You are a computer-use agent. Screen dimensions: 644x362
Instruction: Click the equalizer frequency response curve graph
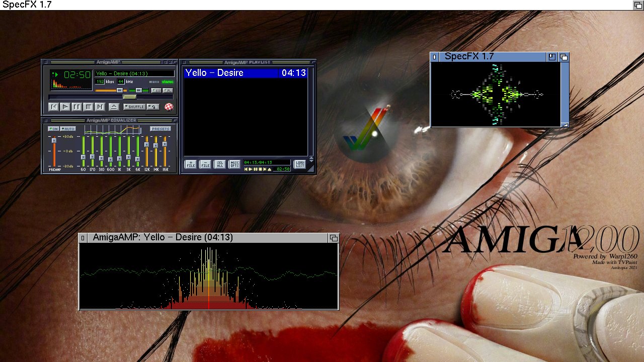click(113, 130)
